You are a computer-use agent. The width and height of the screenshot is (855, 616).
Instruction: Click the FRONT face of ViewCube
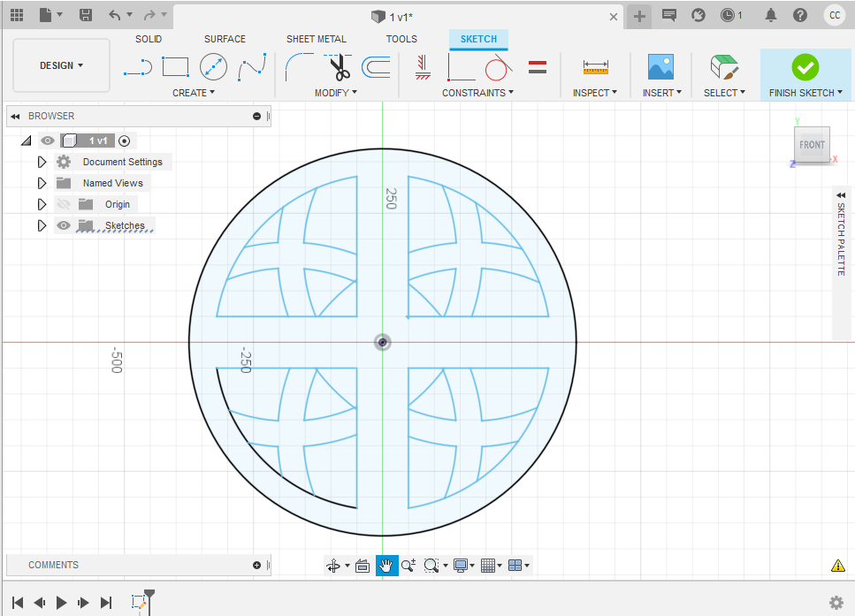pos(812,145)
